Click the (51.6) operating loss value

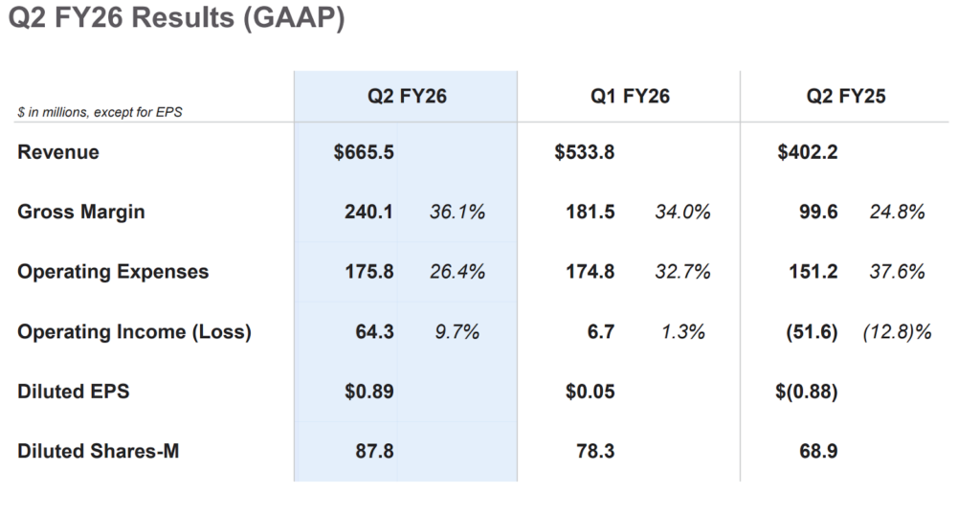[810, 332]
